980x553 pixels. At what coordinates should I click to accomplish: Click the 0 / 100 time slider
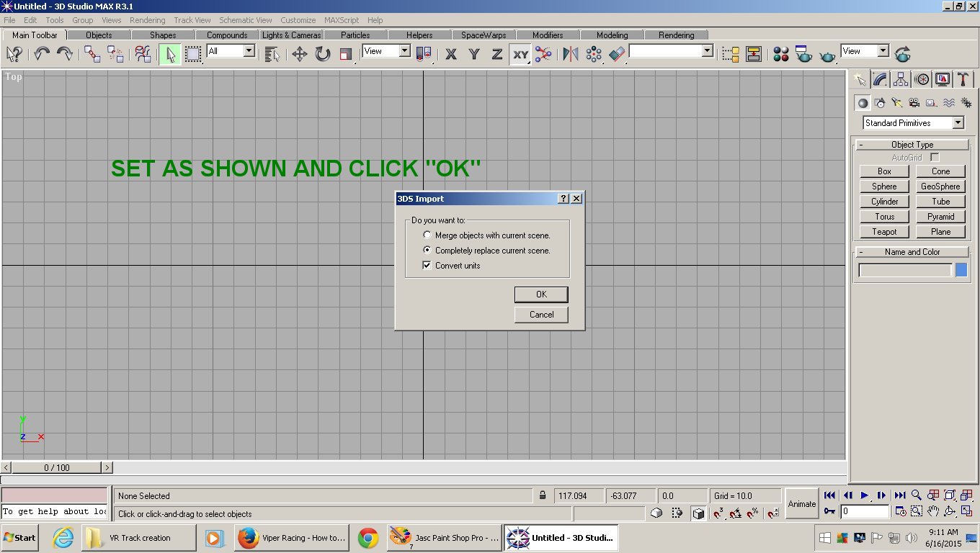point(57,468)
